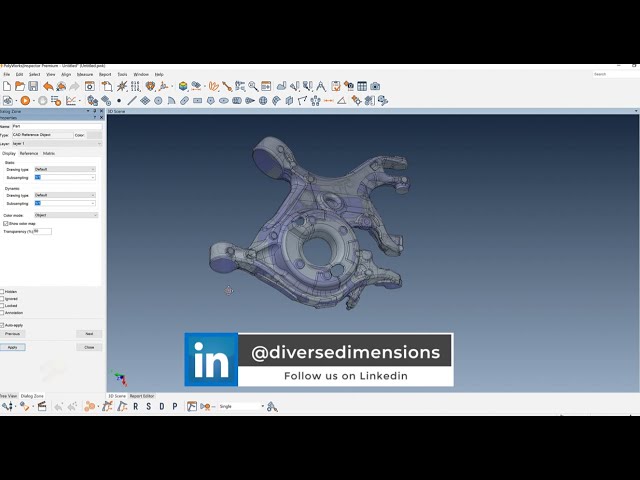Switch to the Matrix tab in Properties
Screen dimensions: 640x480
pyautogui.click(x=49, y=153)
